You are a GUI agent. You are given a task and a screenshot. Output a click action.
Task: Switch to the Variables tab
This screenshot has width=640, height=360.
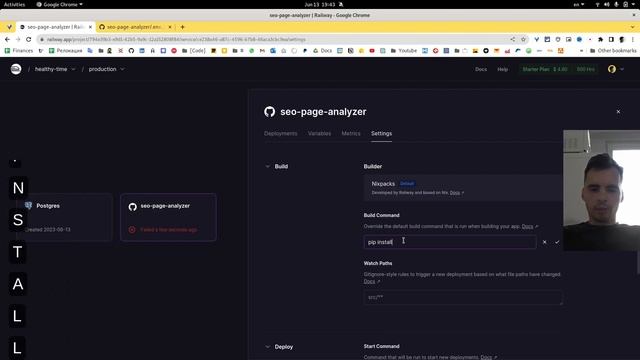[319, 133]
